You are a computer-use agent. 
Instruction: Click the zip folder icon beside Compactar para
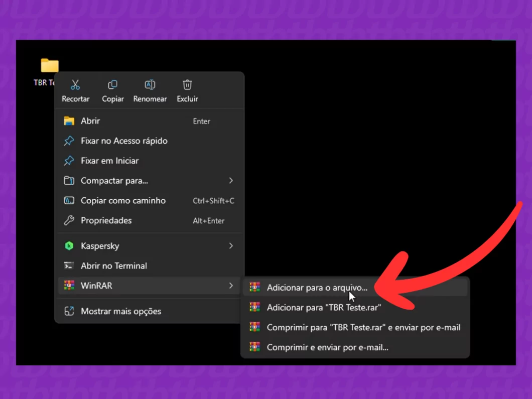[69, 181]
